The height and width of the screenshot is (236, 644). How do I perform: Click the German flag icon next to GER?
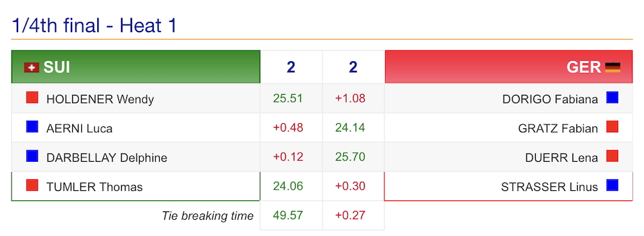(x=613, y=68)
